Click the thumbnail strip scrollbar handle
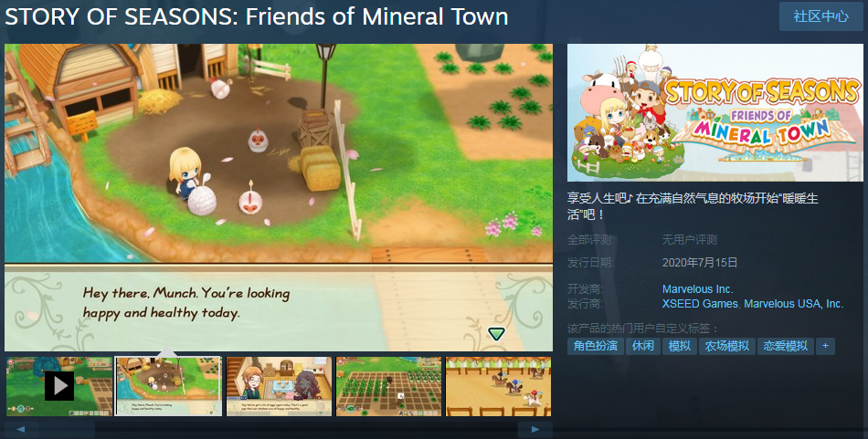Screen dimensions: 868x439 68,430
